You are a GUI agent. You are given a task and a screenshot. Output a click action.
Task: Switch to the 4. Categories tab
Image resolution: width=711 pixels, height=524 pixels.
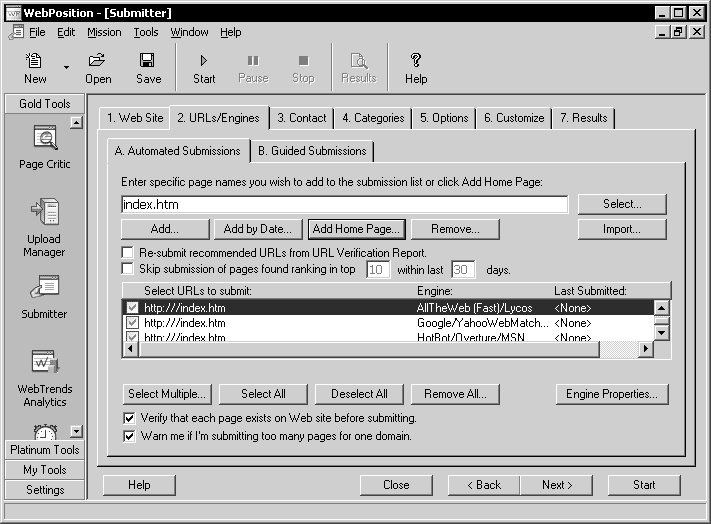point(373,118)
